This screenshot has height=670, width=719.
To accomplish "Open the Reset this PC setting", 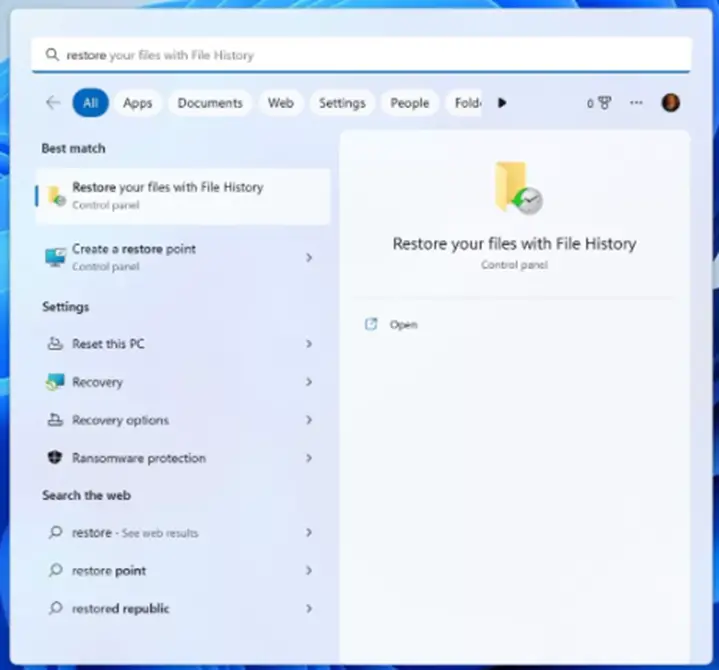I will [183, 344].
